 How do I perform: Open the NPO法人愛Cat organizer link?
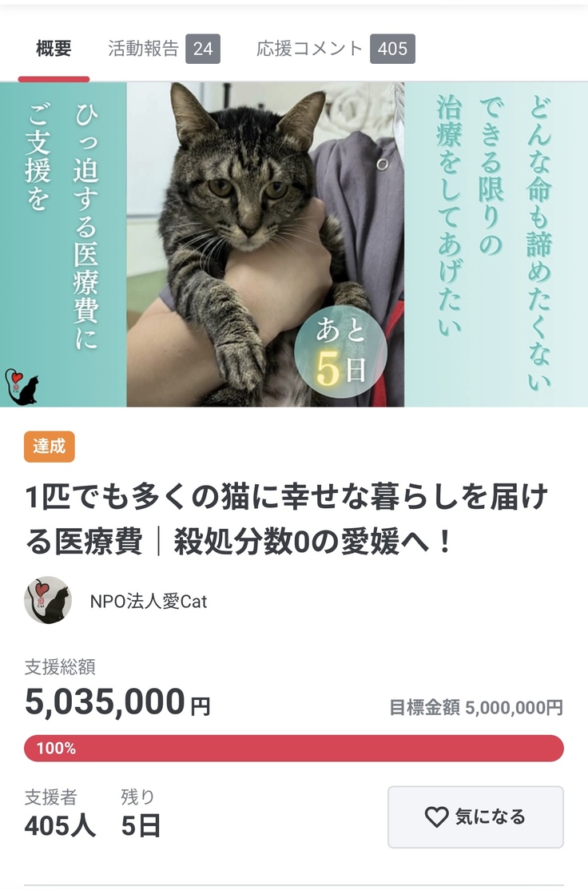coord(149,601)
